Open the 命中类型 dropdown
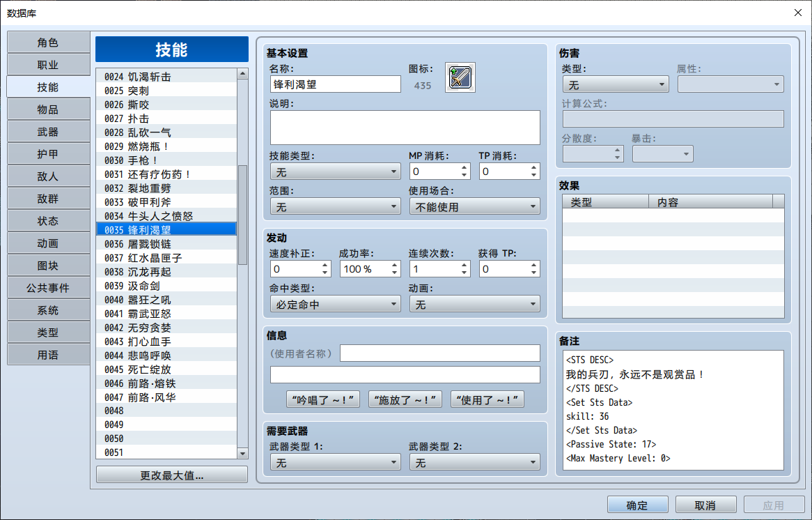 336,305
